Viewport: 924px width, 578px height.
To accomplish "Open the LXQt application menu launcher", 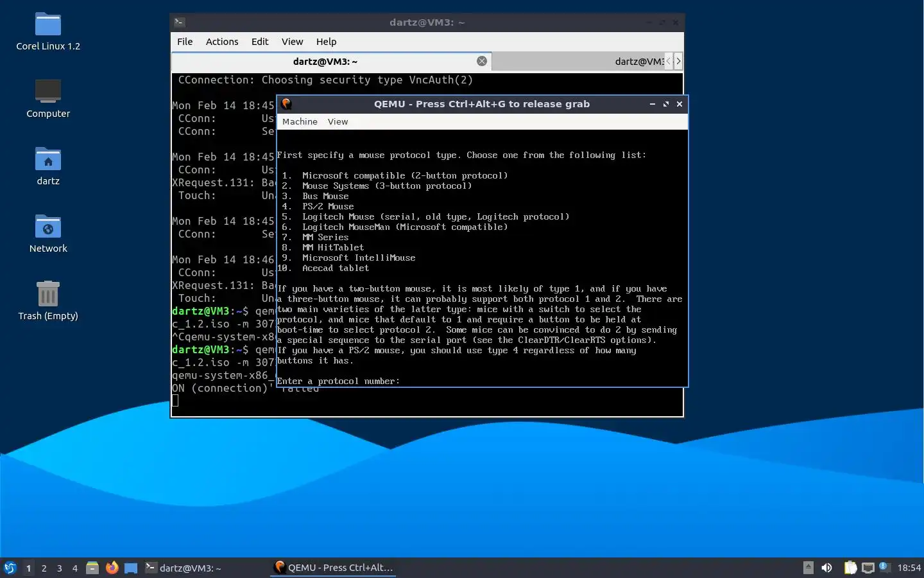I will pos(10,568).
